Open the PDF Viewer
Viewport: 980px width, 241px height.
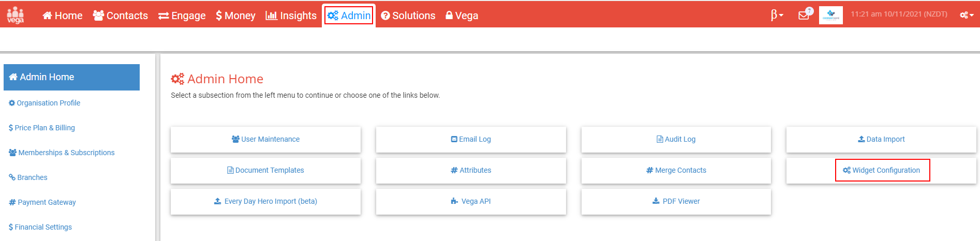676,201
